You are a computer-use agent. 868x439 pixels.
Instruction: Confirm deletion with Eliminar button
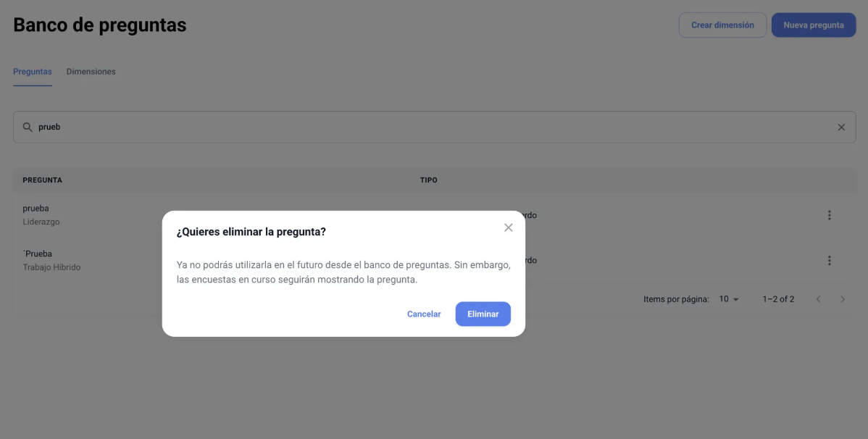483,314
